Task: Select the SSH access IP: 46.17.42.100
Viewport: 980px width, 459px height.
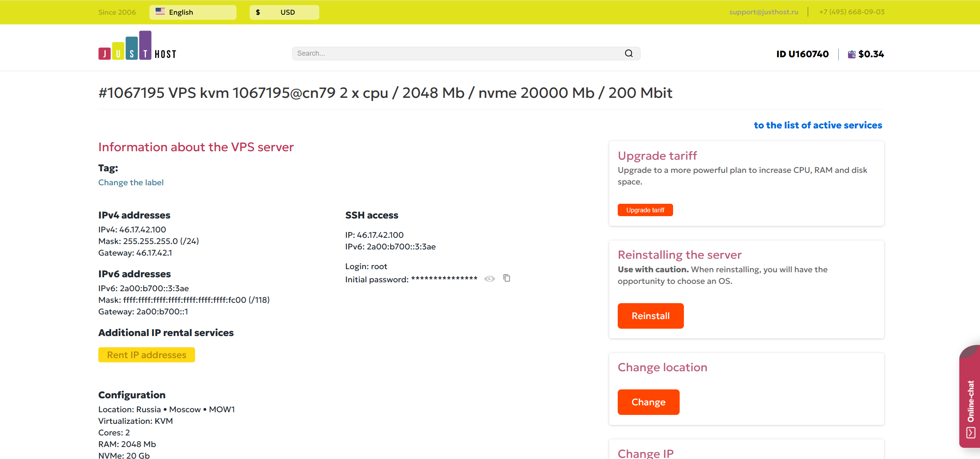Action: tap(374, 235)
